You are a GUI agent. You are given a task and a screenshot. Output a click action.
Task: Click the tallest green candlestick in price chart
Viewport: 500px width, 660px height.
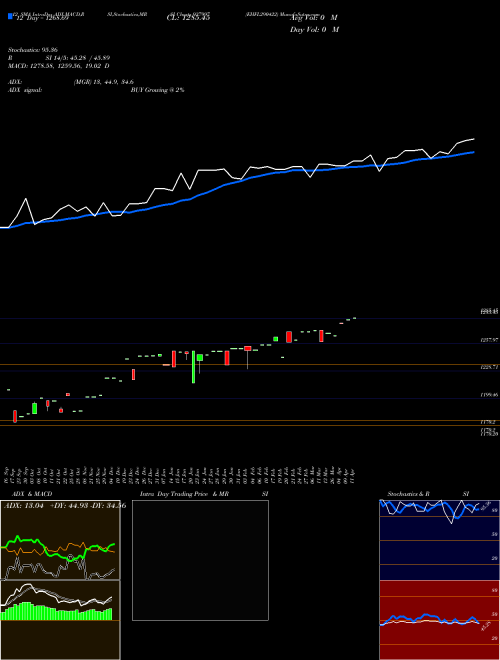[x=194, y=367]
